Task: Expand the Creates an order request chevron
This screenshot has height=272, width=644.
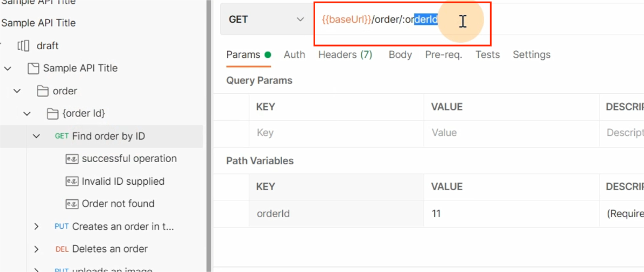Action: coord(36,226)
